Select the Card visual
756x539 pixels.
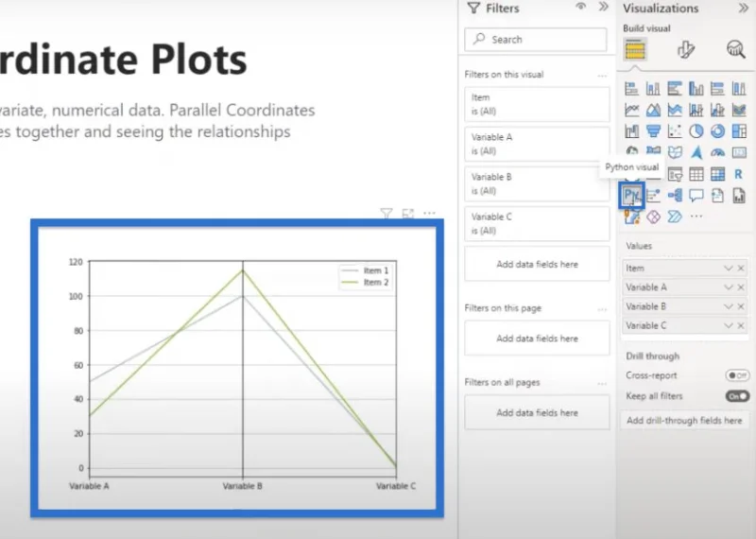[739, 152]
